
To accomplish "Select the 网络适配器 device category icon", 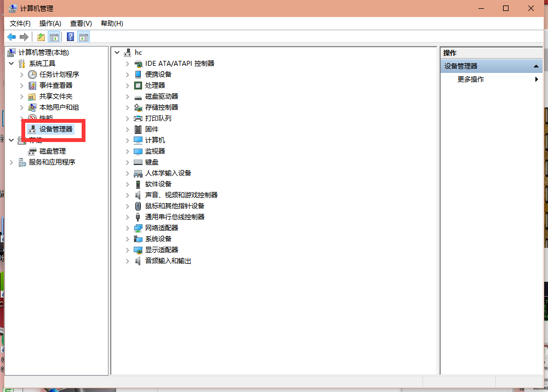I will tap(138, 228).
